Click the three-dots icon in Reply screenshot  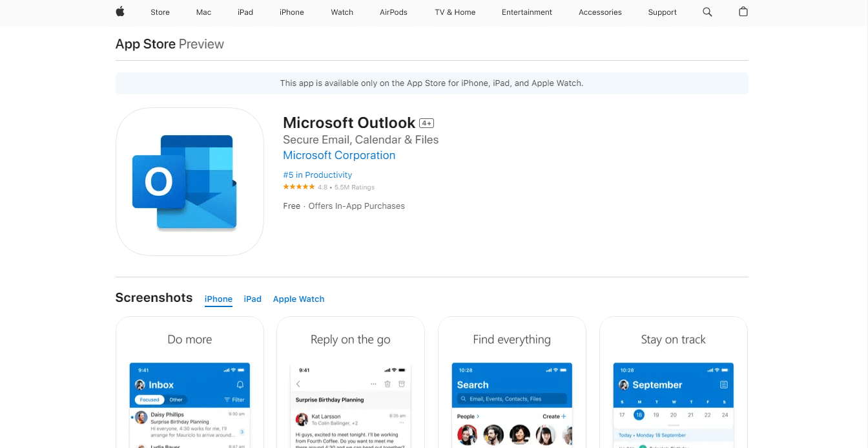point(373,384)
